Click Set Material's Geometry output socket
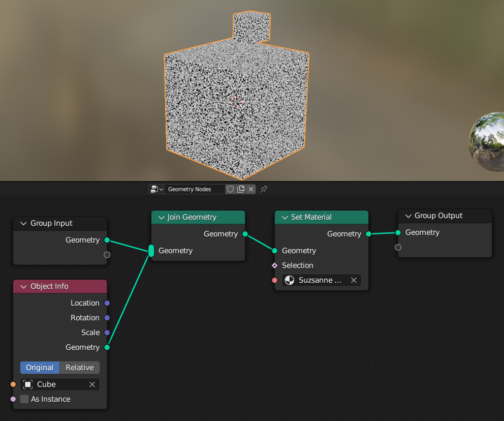 click(x=368, y=234)
